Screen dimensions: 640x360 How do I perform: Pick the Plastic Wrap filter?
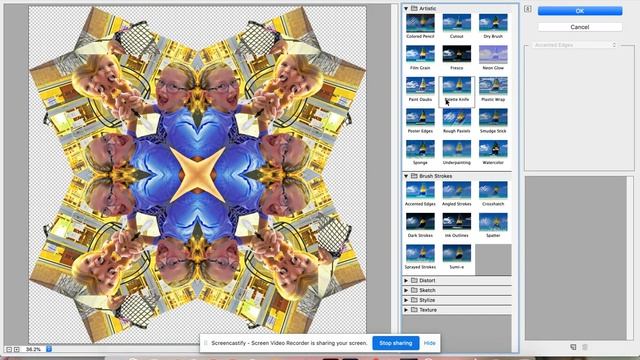pos(493,86)
